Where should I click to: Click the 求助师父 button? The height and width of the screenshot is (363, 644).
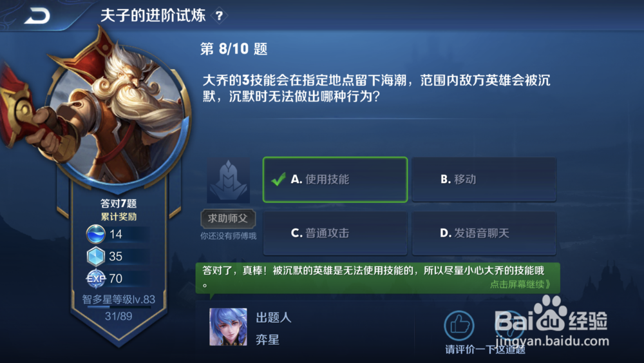click(x=229, y=219)
